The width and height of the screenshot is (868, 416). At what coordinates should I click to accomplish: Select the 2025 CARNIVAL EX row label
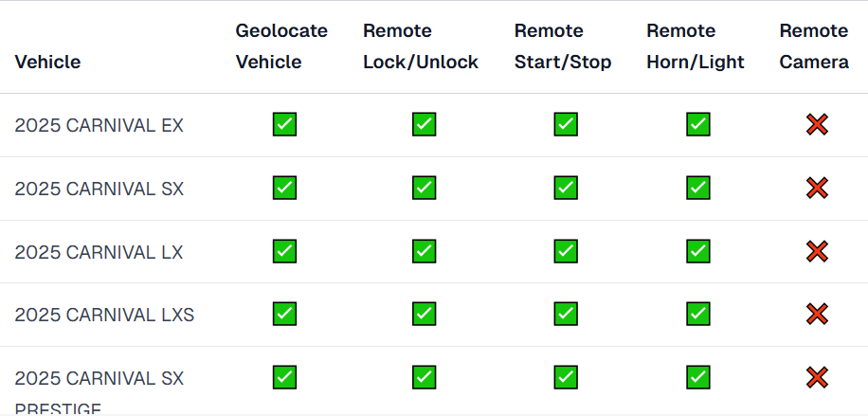(x=99, y=126)
